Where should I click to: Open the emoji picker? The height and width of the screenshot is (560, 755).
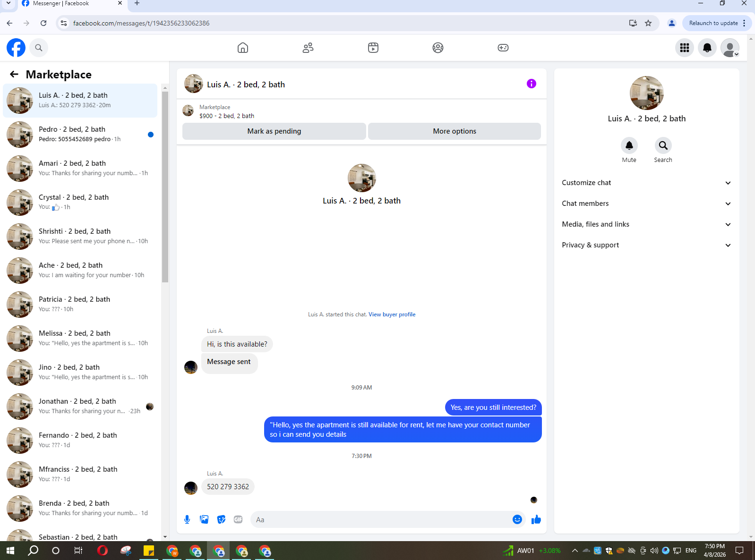pos(517,519)
